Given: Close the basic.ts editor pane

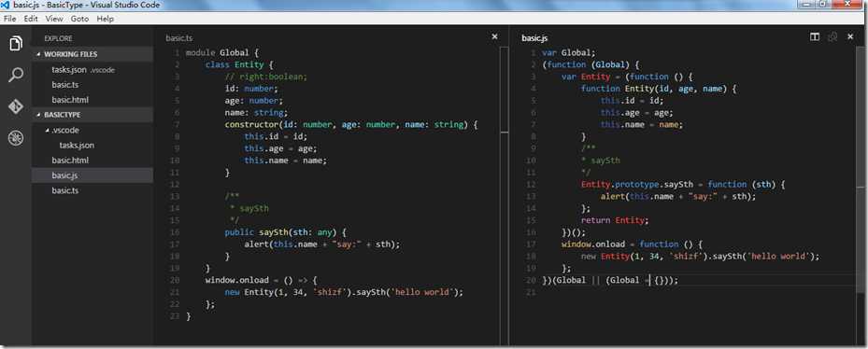Looking at the screenshot, I should [x=494, y=36].
